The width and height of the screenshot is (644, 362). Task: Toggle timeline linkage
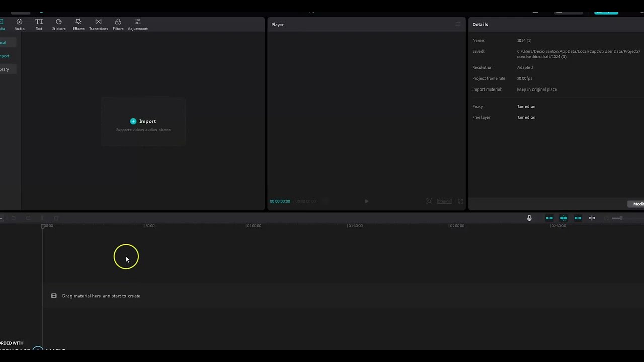coord(578,218)
